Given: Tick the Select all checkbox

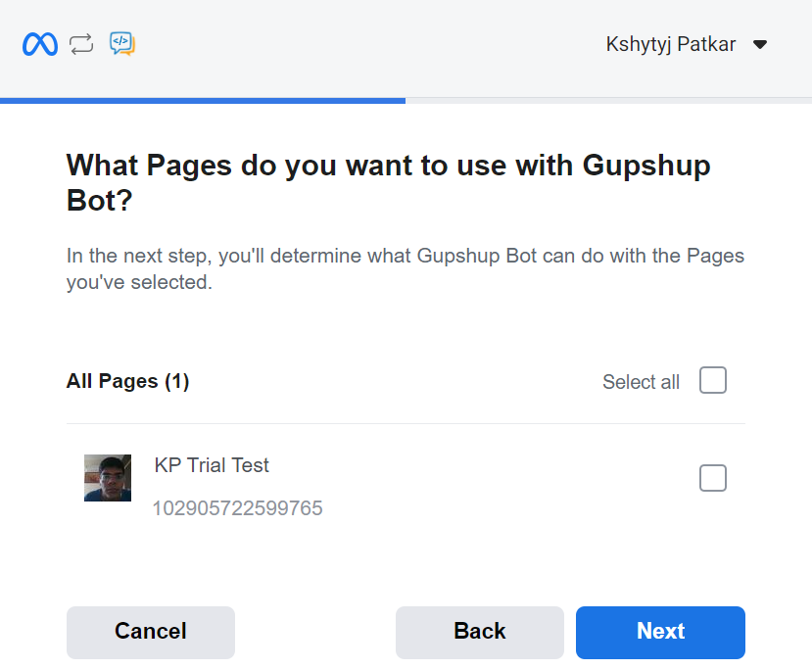Looking at the screenshot, I should 712,380.
